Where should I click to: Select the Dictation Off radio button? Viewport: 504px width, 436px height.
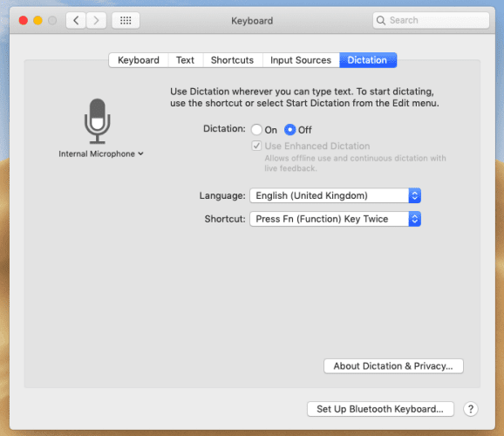pyautogui.click(x=289, y=130)
